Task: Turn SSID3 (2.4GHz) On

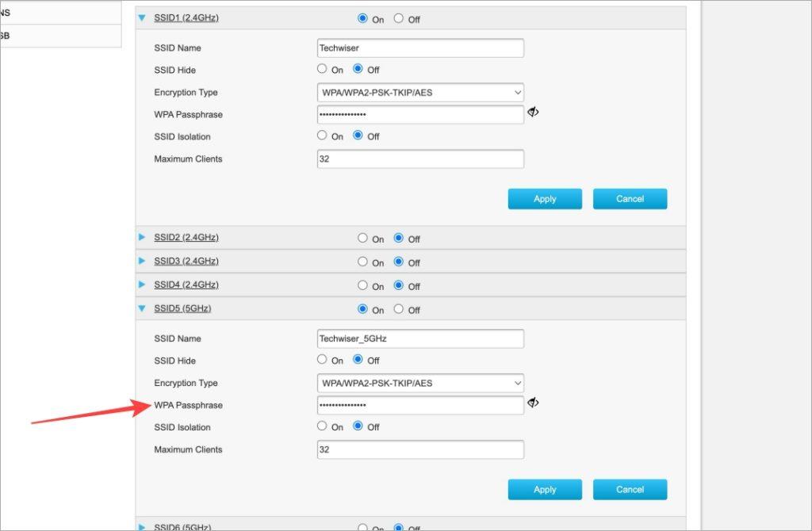Action: (x=362, y=262)
